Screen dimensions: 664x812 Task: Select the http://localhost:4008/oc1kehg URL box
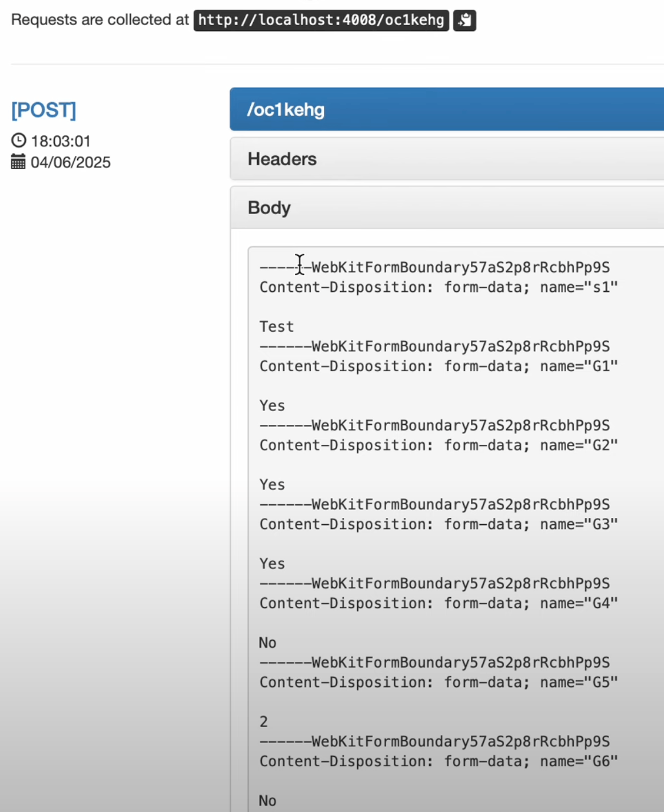tap(321, 21)
